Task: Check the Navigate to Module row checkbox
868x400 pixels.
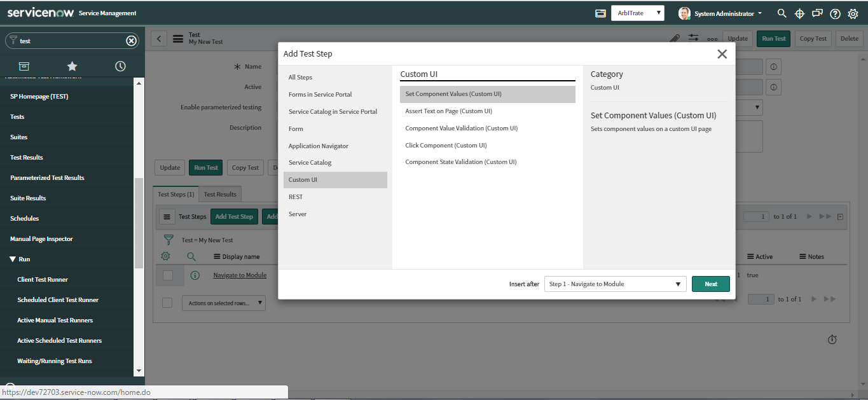Action: click(x=169, y=275)
